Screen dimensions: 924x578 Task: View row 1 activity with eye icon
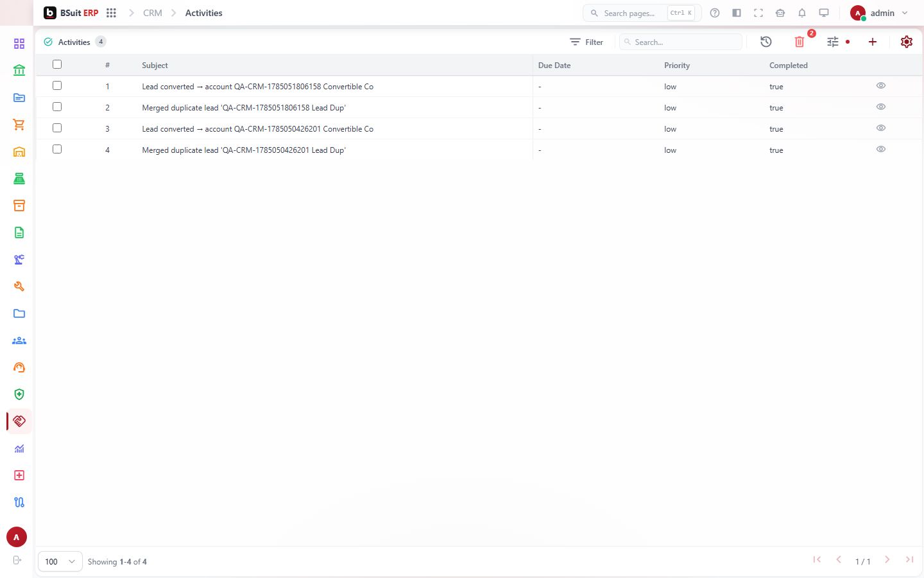pos(881,85)
